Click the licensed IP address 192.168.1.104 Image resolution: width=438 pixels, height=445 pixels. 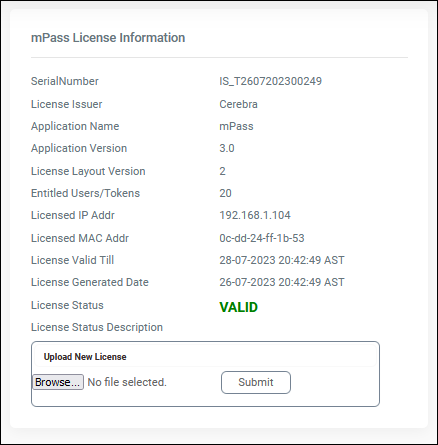[x=255, y=215]
